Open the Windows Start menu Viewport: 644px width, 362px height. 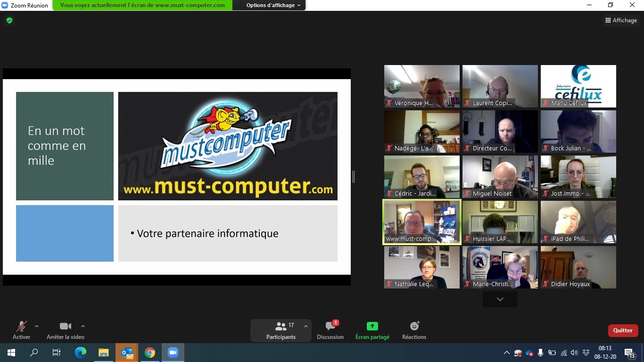[x=11, y=353]
